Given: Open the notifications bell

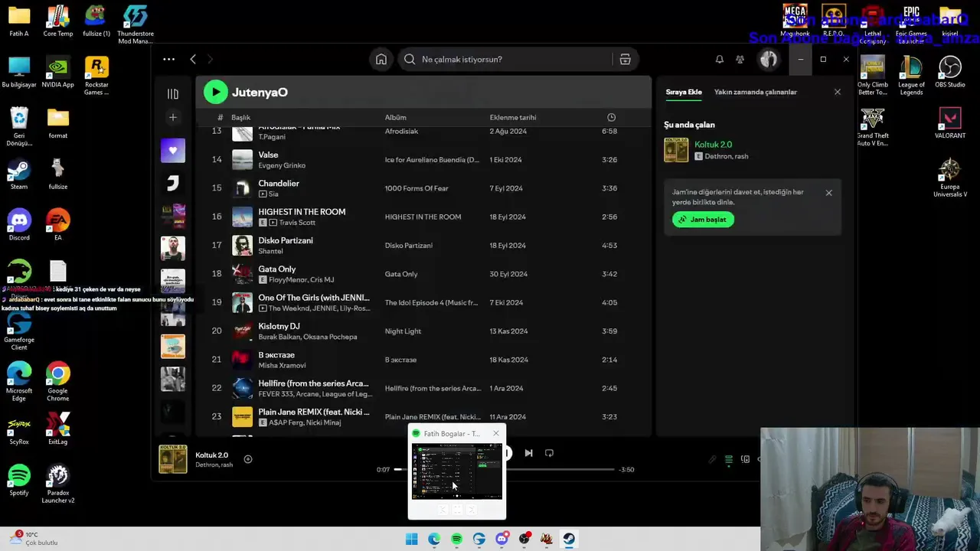Looking at the screenshot, I should [719, 59].
